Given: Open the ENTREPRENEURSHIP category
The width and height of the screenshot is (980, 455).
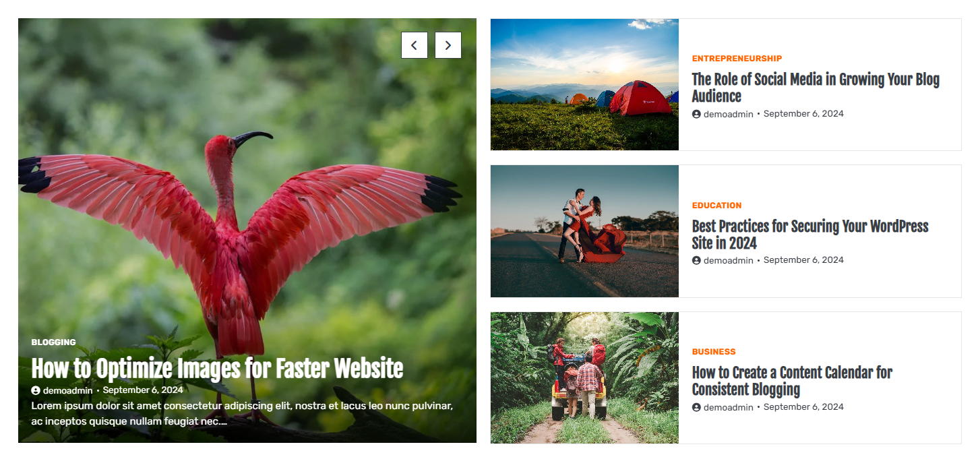Looking at the screenshot, I should 737,59.
